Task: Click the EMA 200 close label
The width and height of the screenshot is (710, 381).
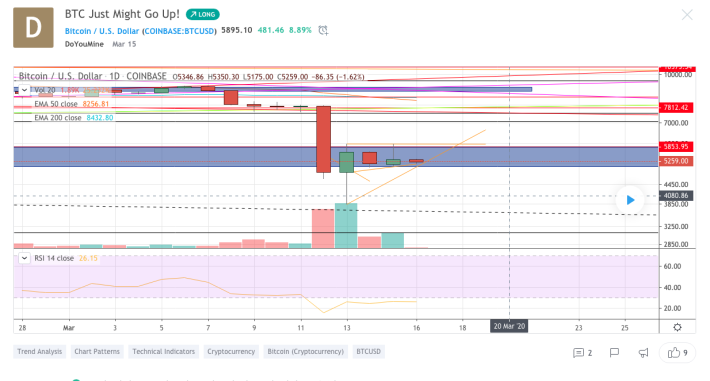Action: click(x=58, y=118)
